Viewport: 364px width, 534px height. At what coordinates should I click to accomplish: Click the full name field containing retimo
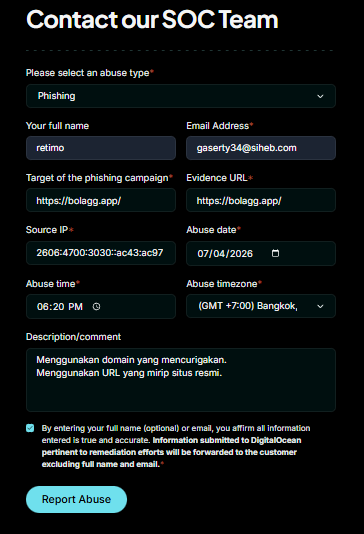(101, 148)
